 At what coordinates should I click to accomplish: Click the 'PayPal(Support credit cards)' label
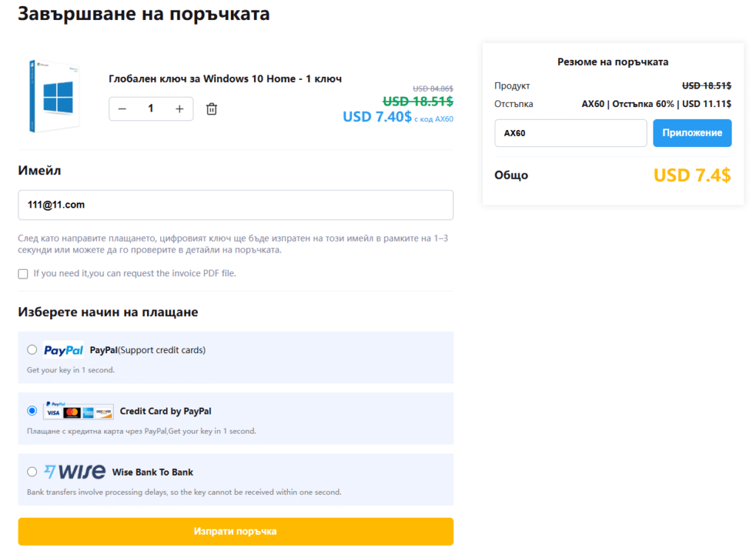(148, 350)
